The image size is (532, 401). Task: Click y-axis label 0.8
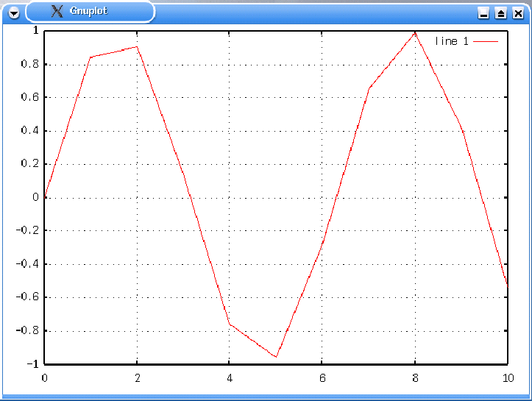(x=30, y=64)
